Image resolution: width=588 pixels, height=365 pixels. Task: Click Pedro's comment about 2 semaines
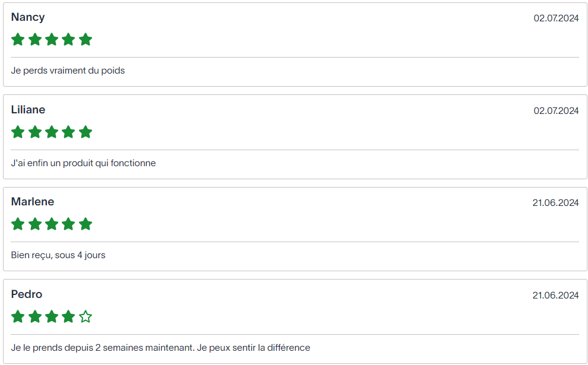(160, 348)
